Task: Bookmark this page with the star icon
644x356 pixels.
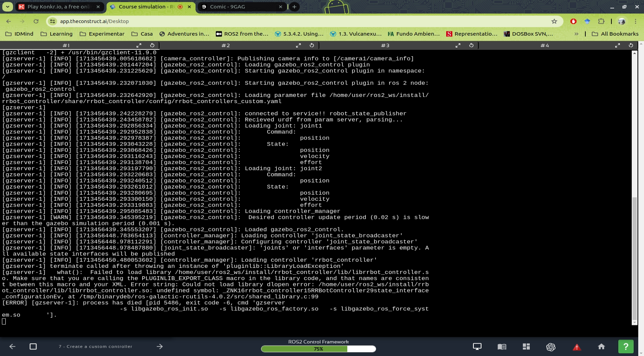Action: [x=554, y=21]
